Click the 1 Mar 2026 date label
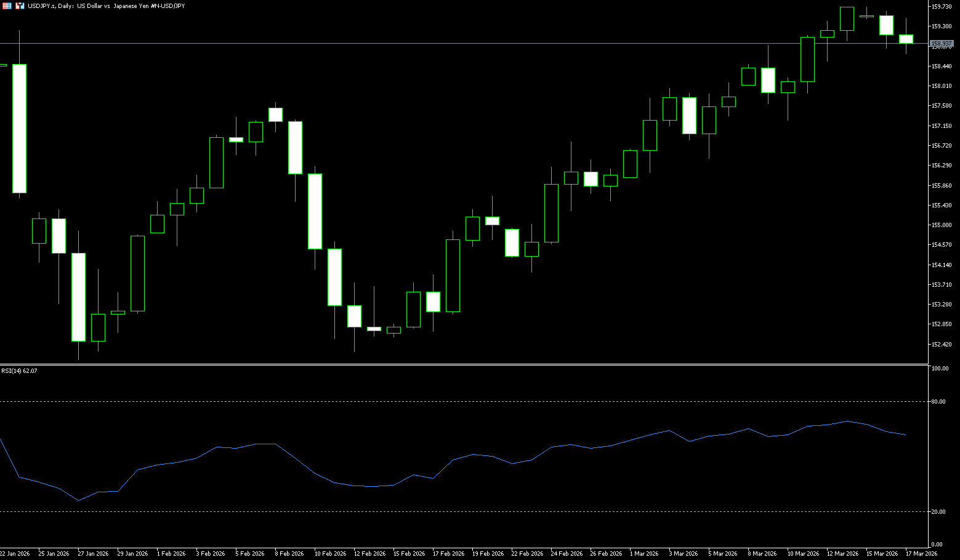The image size is (960, 560). [x=644, y=554]
